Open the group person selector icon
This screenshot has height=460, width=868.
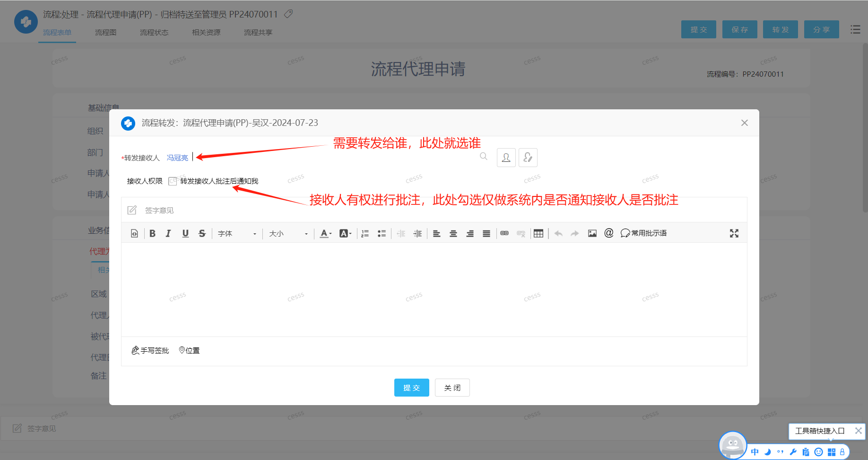point(528,158)
